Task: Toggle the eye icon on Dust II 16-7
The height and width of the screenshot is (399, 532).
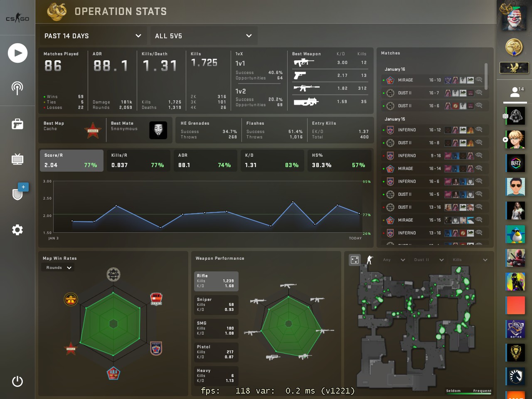Action: 479,92
